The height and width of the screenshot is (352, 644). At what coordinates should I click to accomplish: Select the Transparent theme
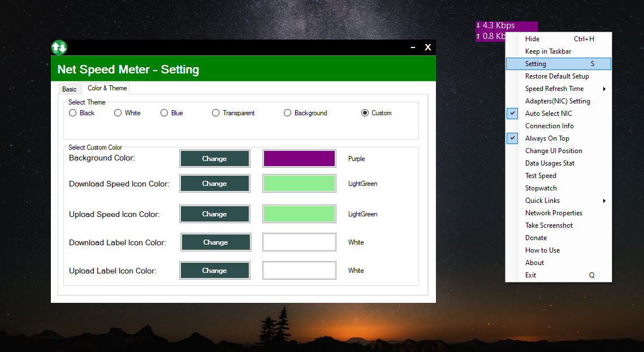pos(215,112)
